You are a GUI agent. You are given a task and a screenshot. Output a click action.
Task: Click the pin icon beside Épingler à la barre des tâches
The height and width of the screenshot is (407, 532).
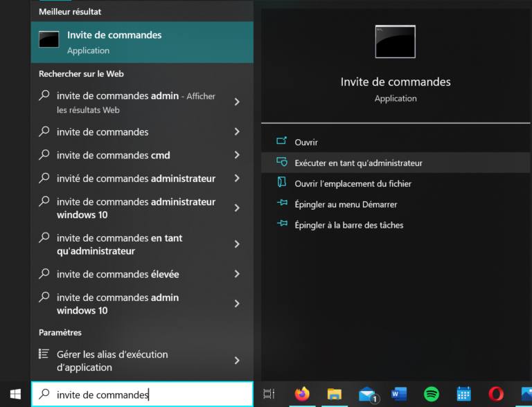click(282, 224)
